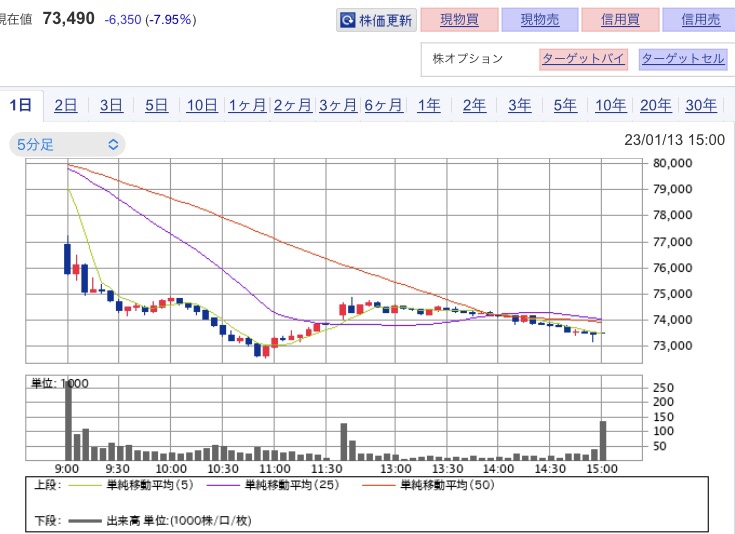Click the current price 73,490

click(68, 19)
